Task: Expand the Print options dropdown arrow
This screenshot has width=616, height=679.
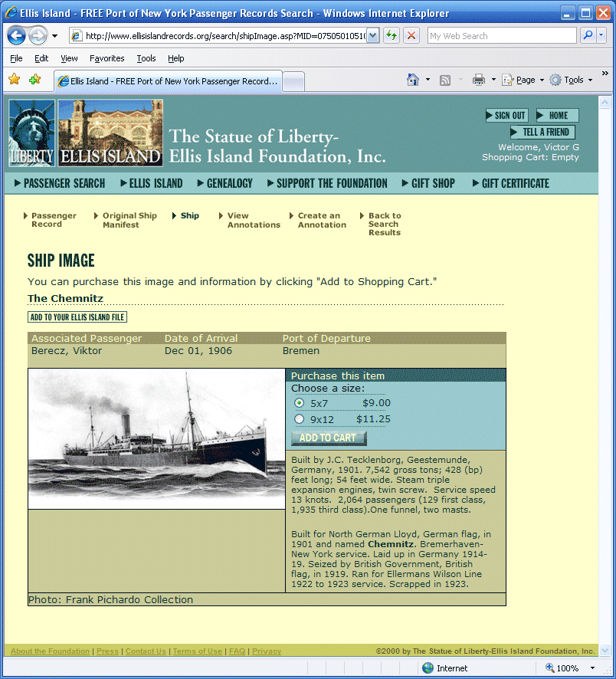Action: 493,80
